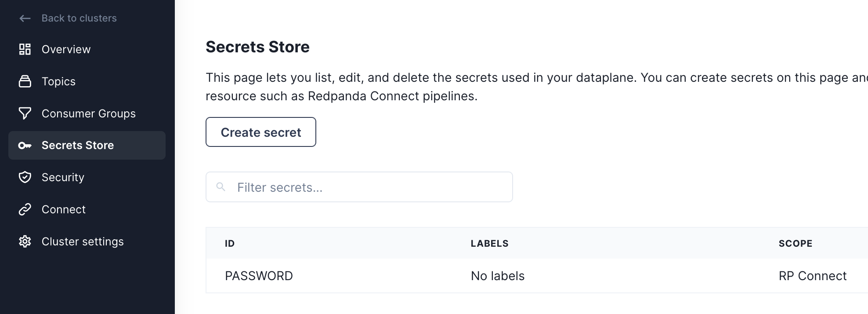868x314 pixels.
Task: Click the search magnifier icon
Action: [x=221, y=187]
